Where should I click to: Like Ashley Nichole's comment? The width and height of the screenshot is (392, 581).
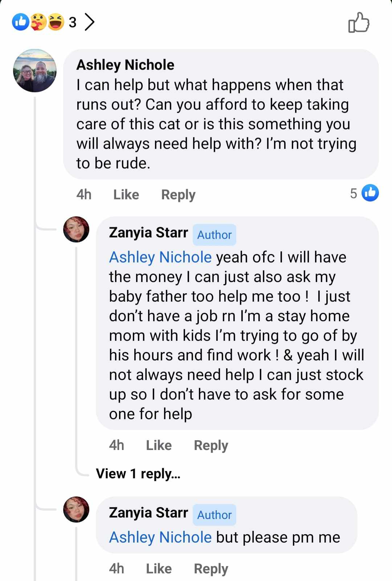(126, 195)
